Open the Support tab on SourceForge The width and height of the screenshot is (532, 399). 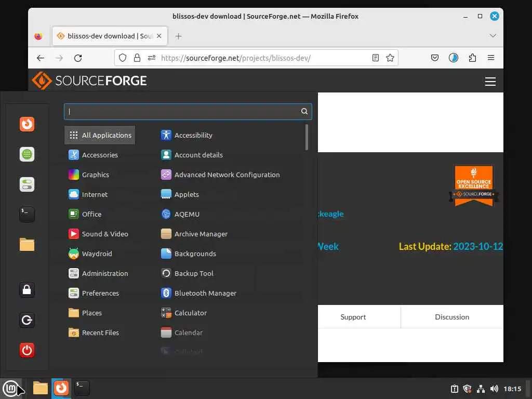point(353,317)
